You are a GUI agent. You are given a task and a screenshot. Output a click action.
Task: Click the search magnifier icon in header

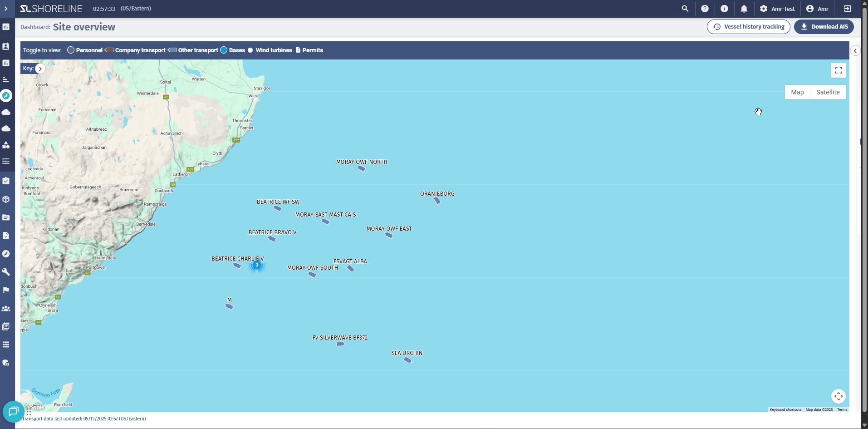click(x=685, y=9)
